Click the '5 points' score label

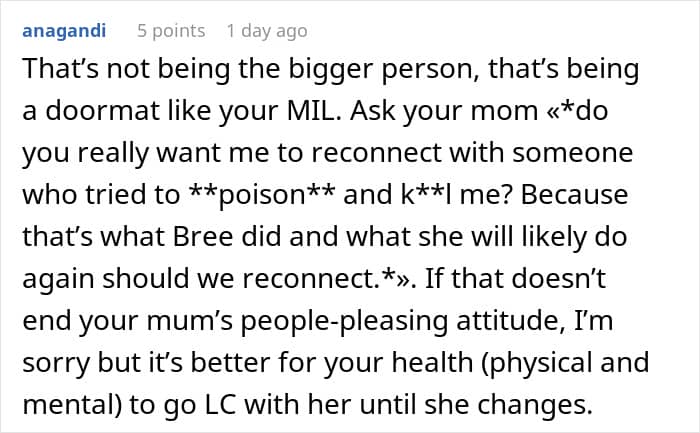point(171,31)
